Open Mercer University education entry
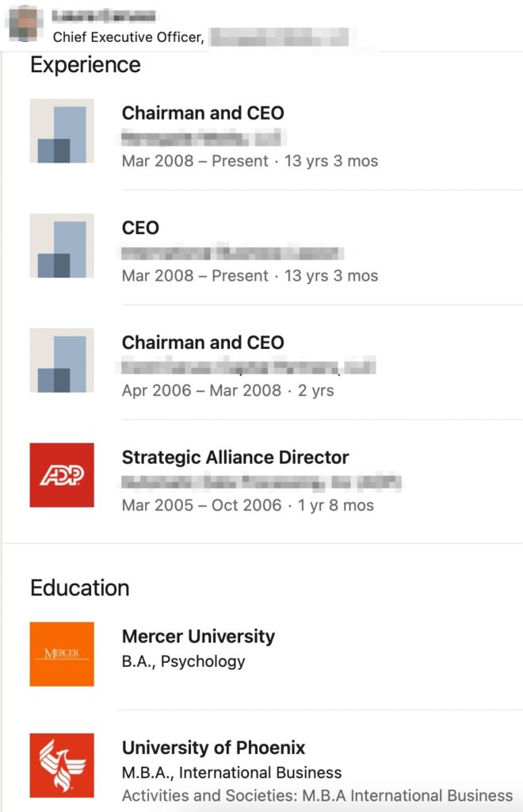The image size is (523, 812). click(x=198, y=636)
